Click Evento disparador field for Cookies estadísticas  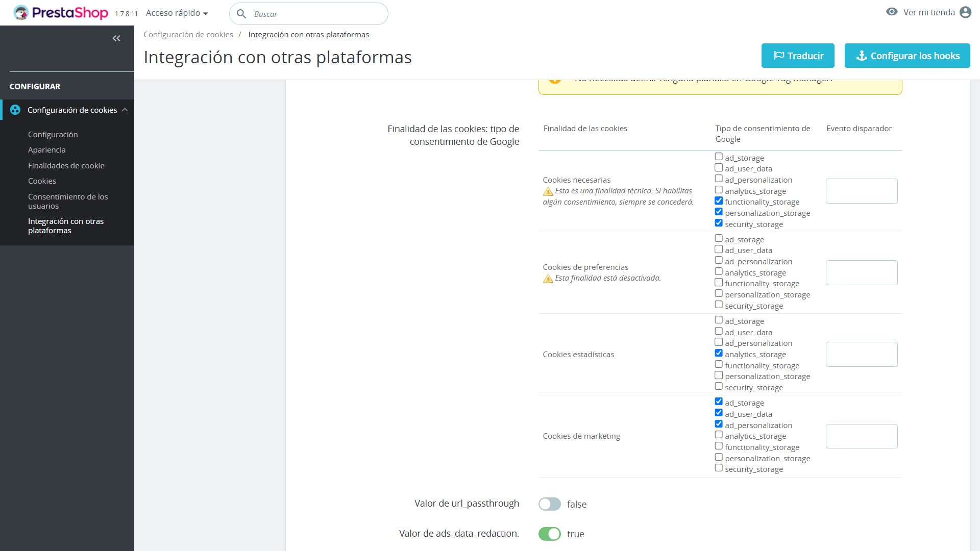point(862,354)
